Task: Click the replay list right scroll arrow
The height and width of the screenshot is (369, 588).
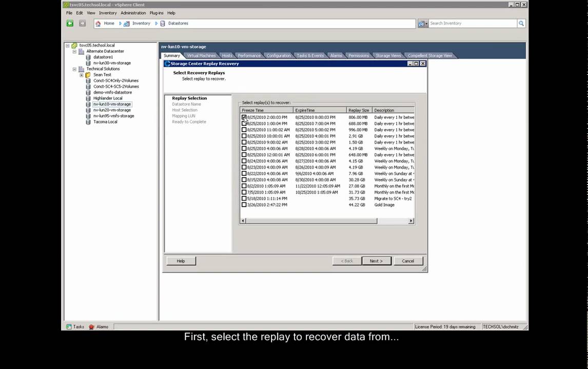Action: (411, 221)
